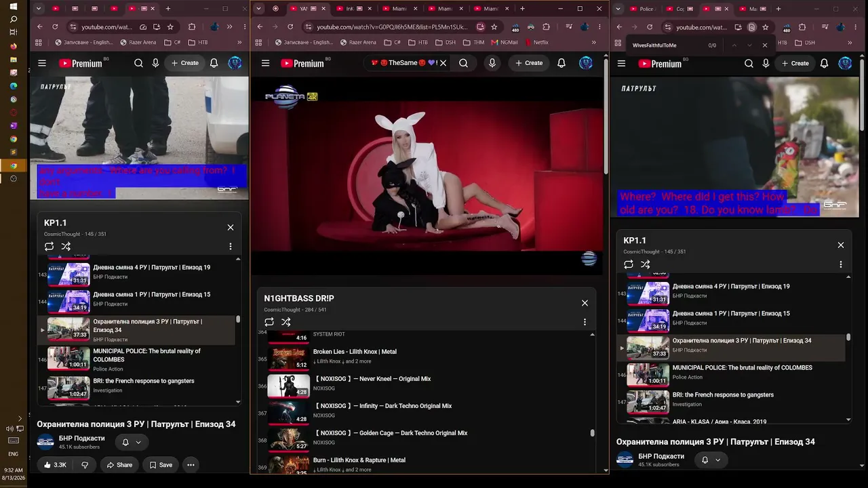The image size is (868, 488).
Task: Open File Explorer from the taskbar
Action: pos(14,60)
